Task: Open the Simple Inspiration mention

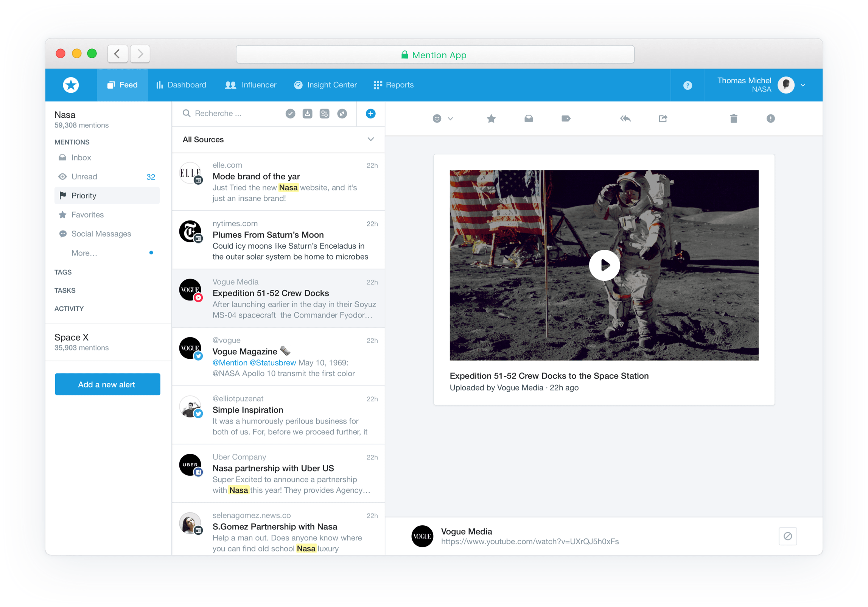Action: click(278, 415)
